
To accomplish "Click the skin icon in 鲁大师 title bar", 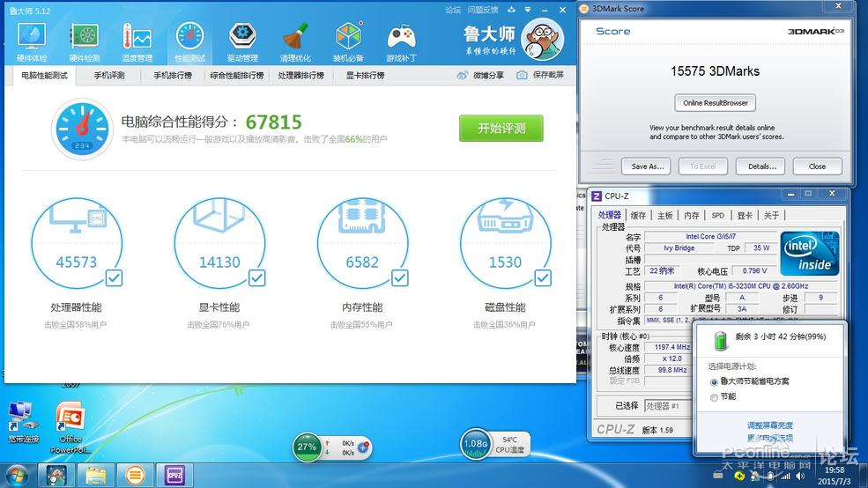I will [511, 10].
